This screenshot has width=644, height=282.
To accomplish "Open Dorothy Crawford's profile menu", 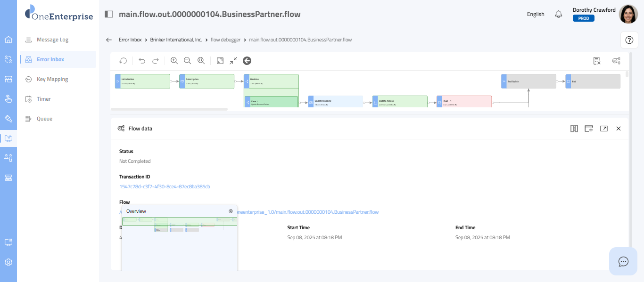I will [628, 14].
